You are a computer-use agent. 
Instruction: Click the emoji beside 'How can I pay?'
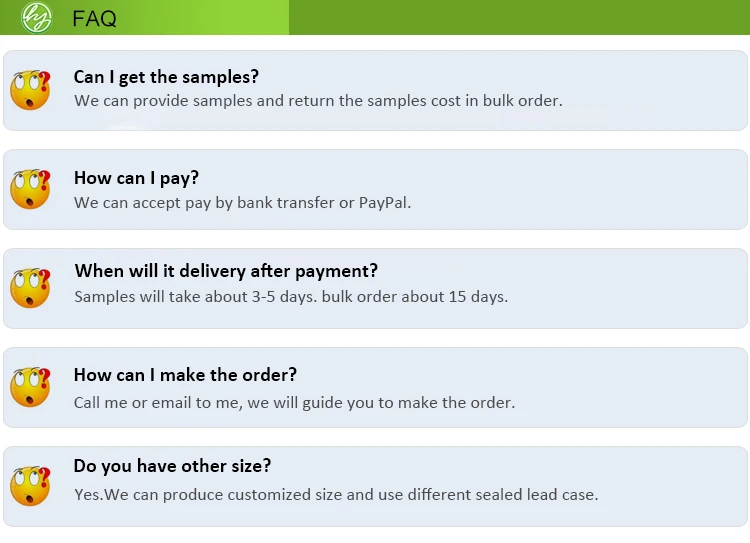(30, 189)
